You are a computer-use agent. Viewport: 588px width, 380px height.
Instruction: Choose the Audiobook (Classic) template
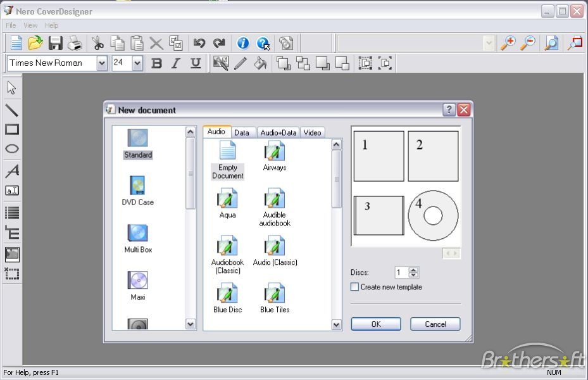pos(228,255)
